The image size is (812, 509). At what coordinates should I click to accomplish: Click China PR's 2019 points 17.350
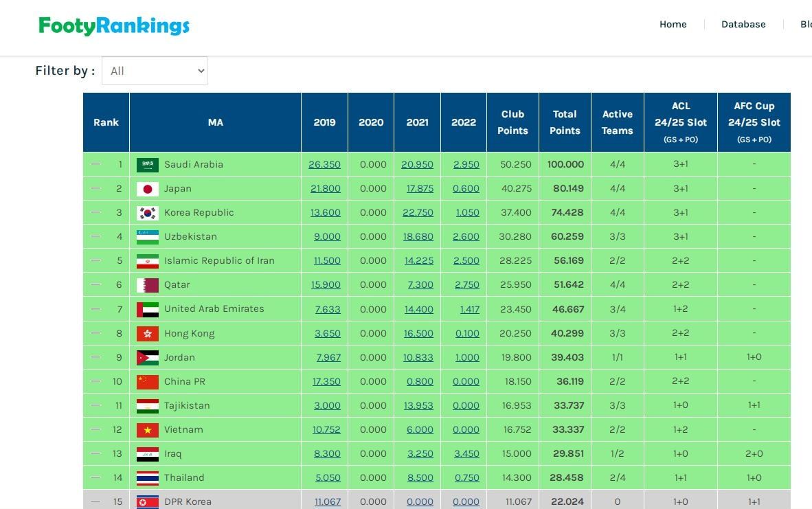[x=326, y=382]
